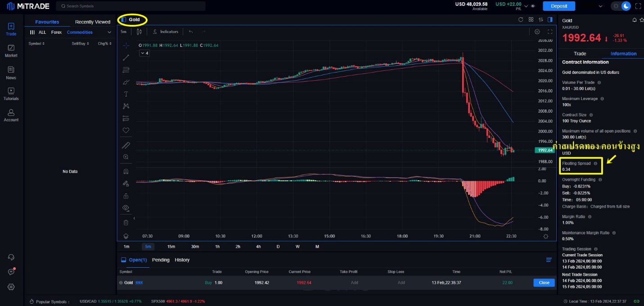Toggle hide all drawings eye icon

[x=126, y=208]
